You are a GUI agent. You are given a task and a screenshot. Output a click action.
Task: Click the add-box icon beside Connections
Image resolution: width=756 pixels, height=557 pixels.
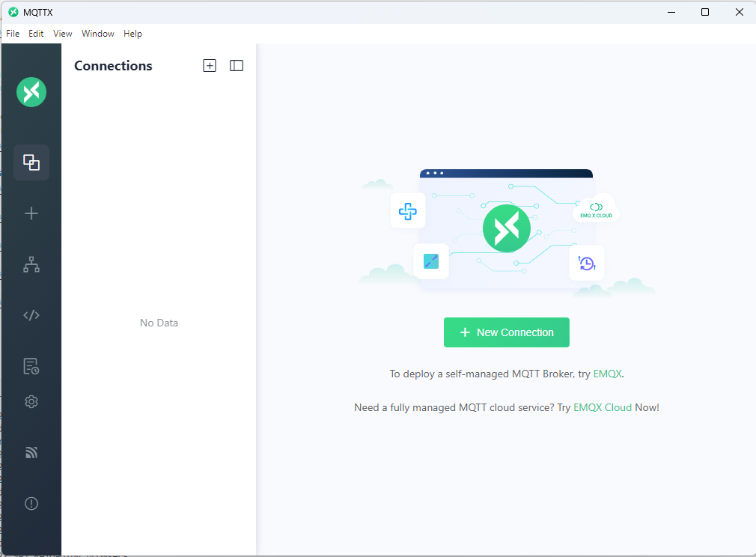click(x=210, y=66)
